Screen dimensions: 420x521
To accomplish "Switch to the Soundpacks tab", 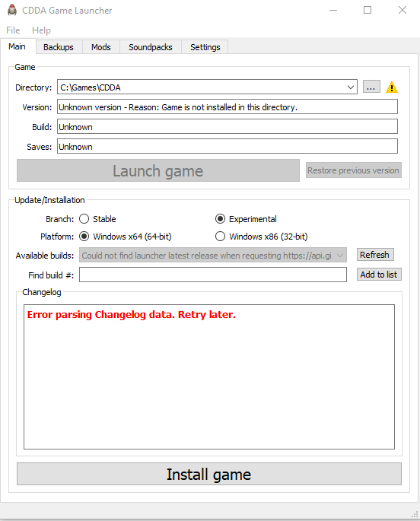I will (x=151, y=47).
